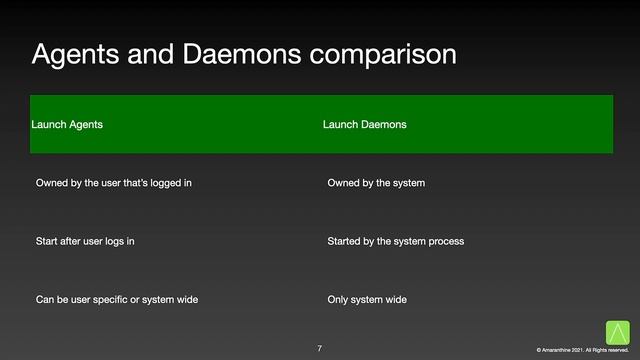The width and height of the screenshot is (640, 360).
Task: Click 'All Rights reserved' footer text
Action: 607,350
